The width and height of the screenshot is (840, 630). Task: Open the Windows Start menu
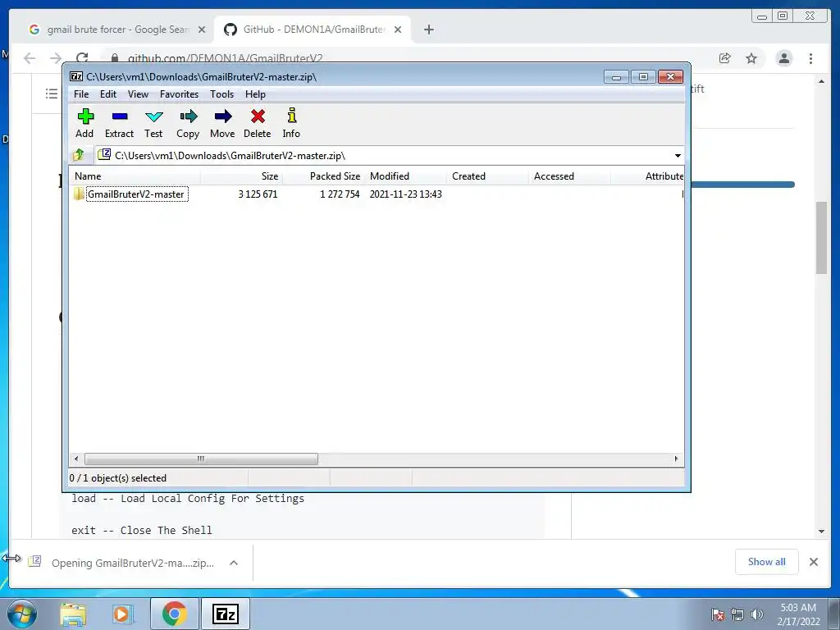pyautogui.click(x=21, y=614)
